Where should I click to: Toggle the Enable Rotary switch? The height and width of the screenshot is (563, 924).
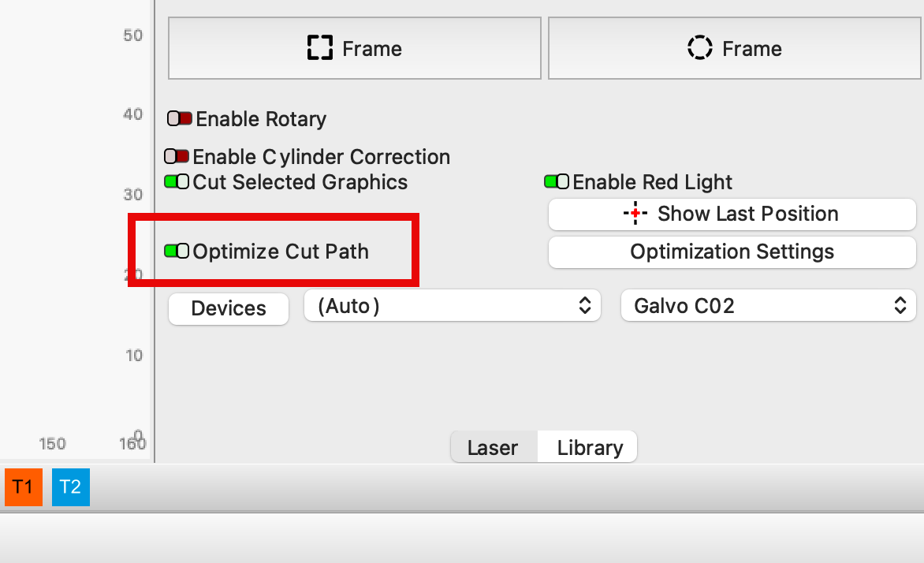tap(179, 119)
